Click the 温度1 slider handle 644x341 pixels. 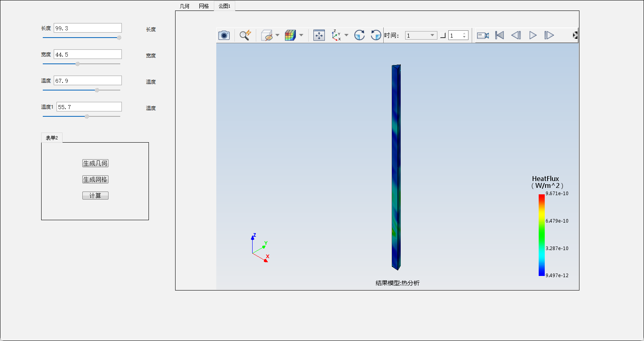pos(87,116)
